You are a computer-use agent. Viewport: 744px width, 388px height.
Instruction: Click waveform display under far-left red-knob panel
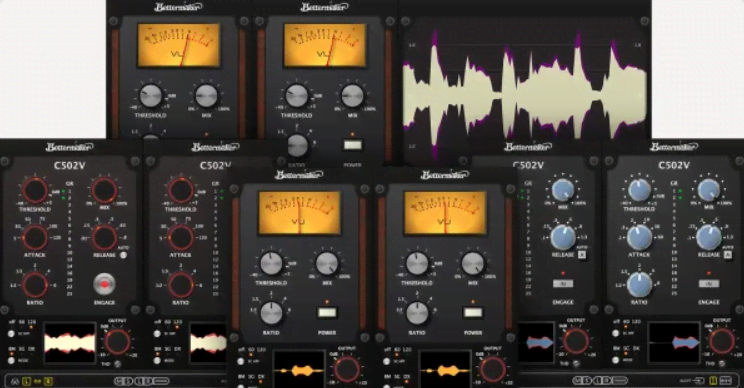pyautogui.click(x=70, y=342)
